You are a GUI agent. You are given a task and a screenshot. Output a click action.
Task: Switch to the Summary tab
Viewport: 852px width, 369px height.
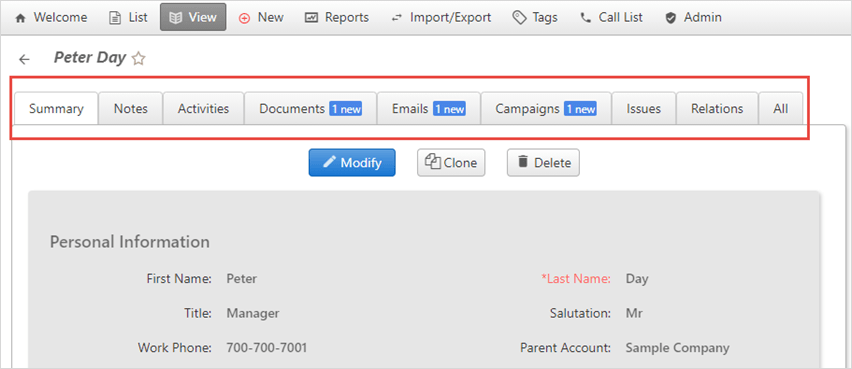[x=56, y=108]
